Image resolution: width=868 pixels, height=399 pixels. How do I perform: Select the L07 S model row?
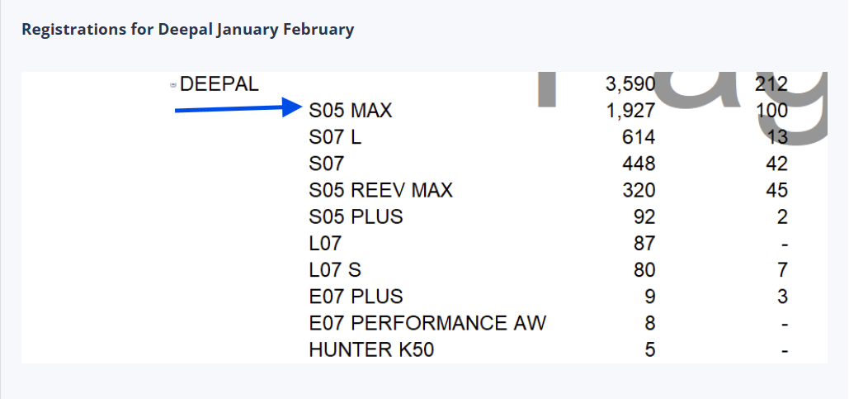[x=335, y=270]
